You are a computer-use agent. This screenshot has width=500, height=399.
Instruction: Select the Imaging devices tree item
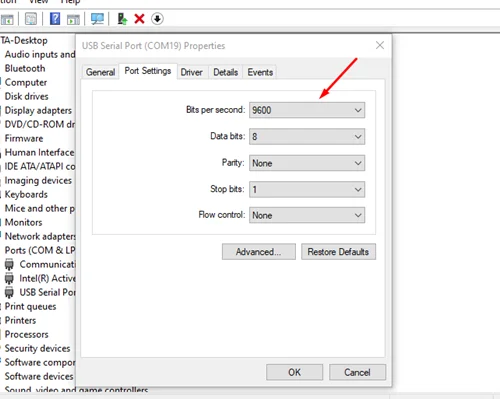tap(38, 180)
